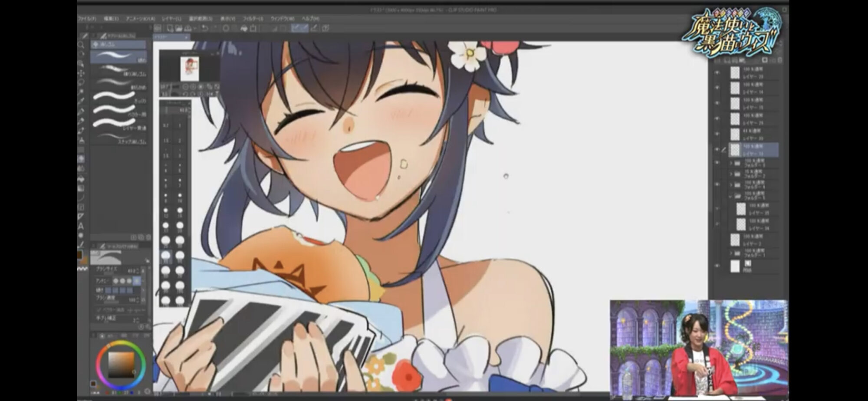Open the アニメーション(A) menu
Screen dimensions: 868x401
pyautogui.click(x=140, y=19)
